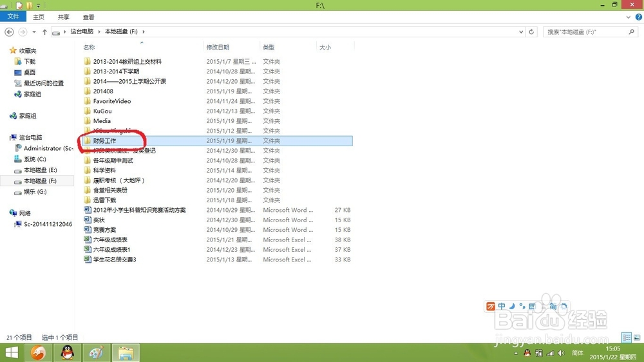The height and width of the screenshot is (362, 644).
Task: Click the Word icon for 奖状
Action: (87, 220)
